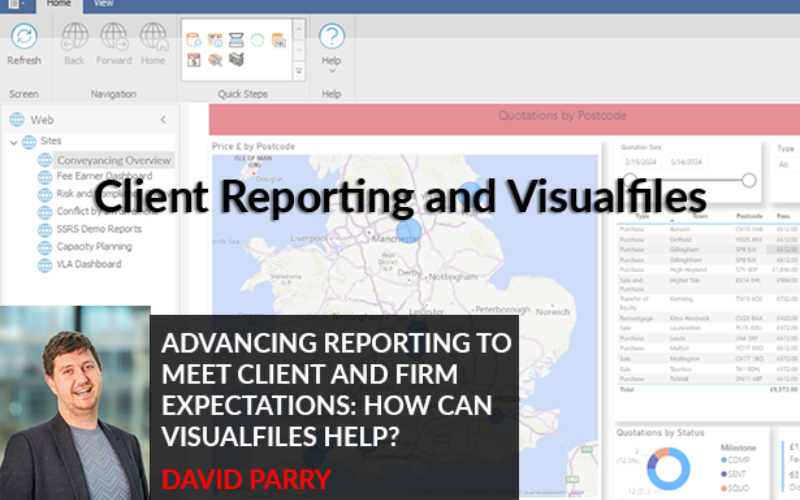Select Capacity Planning in the Sites tree
Viewport: 800px width, 500px height.
[x=93, y=246]
